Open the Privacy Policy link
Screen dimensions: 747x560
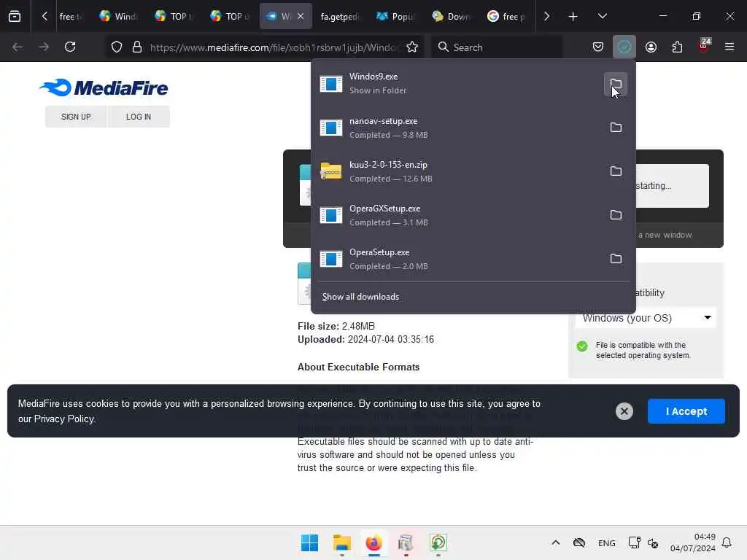pyautogui.click(x=64, y=419)
